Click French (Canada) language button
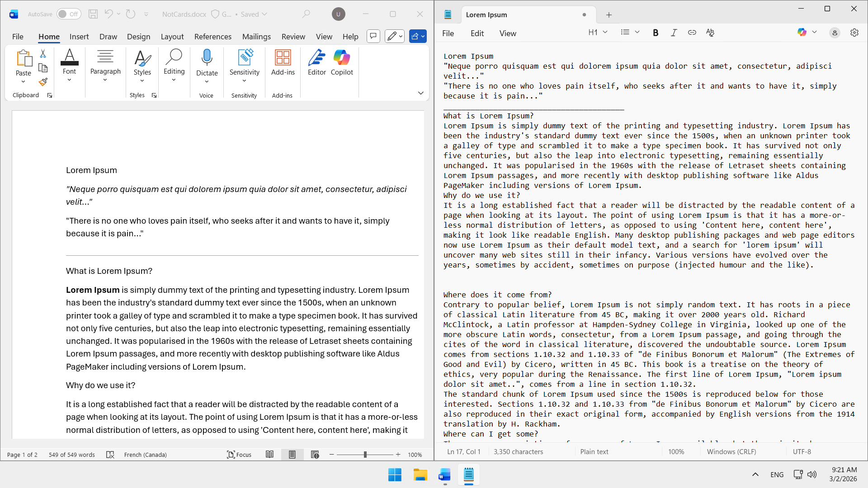 click(x=145, y=455)
